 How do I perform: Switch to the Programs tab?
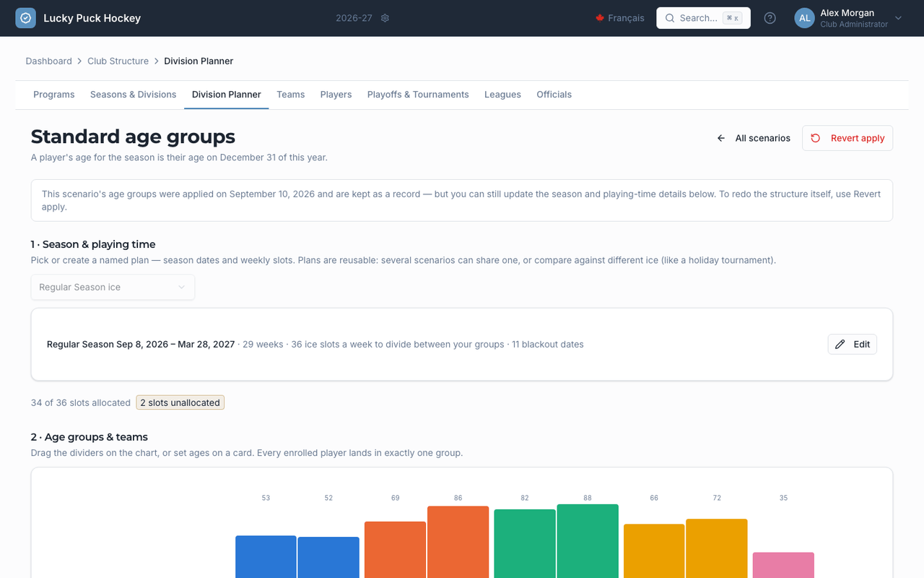54,95
